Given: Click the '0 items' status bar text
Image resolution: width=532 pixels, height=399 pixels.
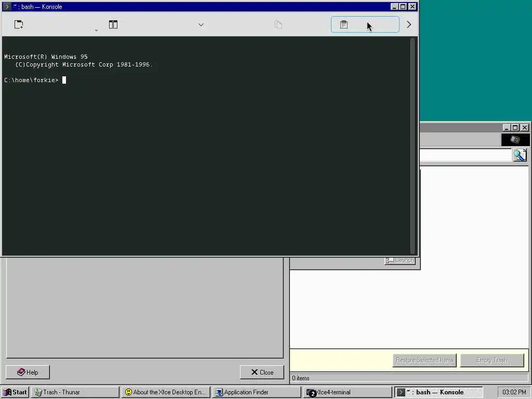Looking at the screenshot, I should click(301, 378).
